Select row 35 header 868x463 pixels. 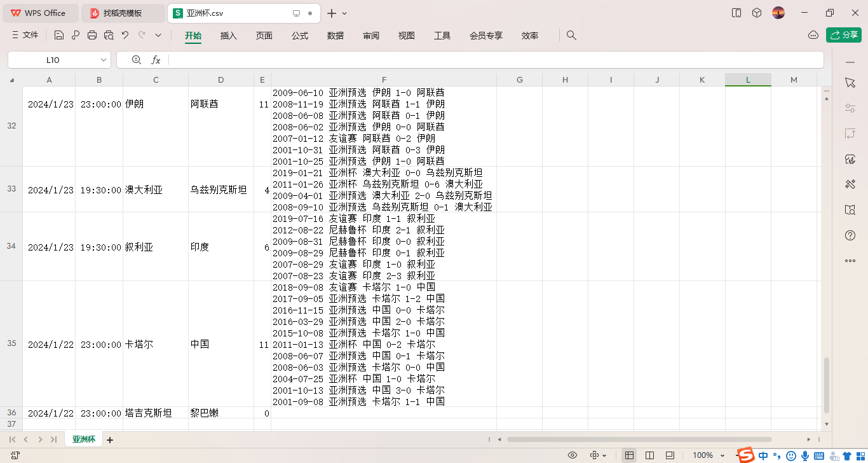[11, 343]
